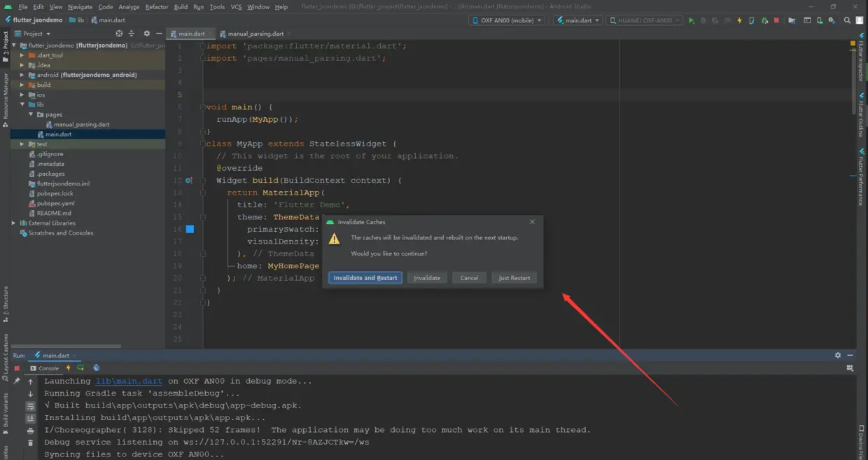Open the lib\main.dart link in console

click(x=129, y=382)
